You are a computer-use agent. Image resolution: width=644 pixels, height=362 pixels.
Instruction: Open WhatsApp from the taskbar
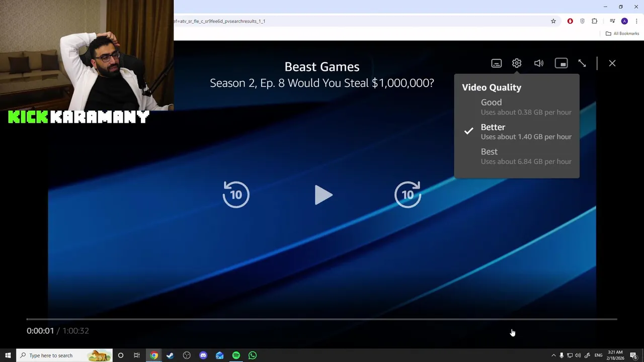point(253,355)
